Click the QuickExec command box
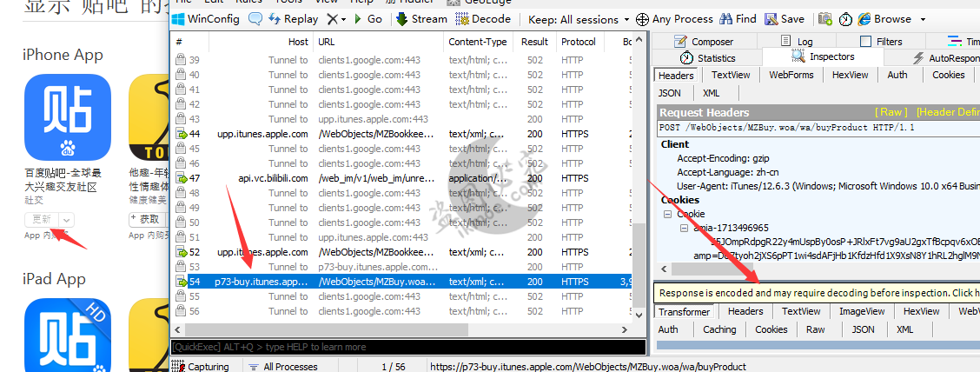 408,347
